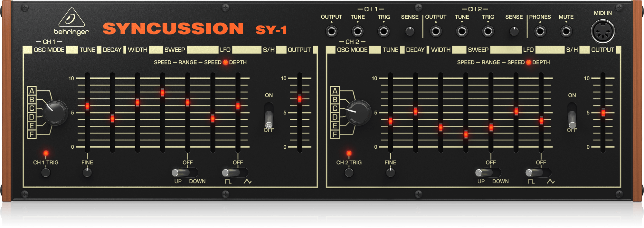Screen dimensions: 644x228
Task: Select OSC mode F on CH 2
Action: tap(335, 134)
